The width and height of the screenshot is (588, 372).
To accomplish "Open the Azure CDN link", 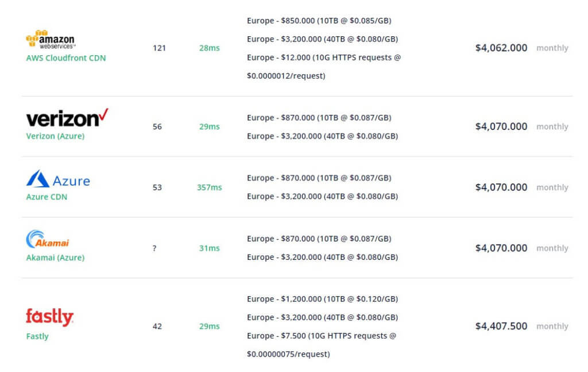I will coord(47,197).
